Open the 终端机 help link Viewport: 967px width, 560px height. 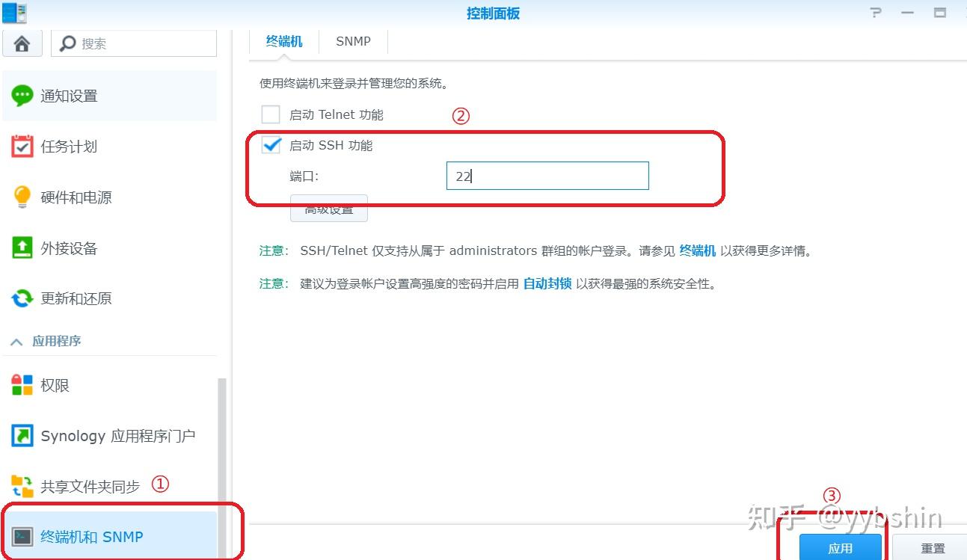point(697,250)
